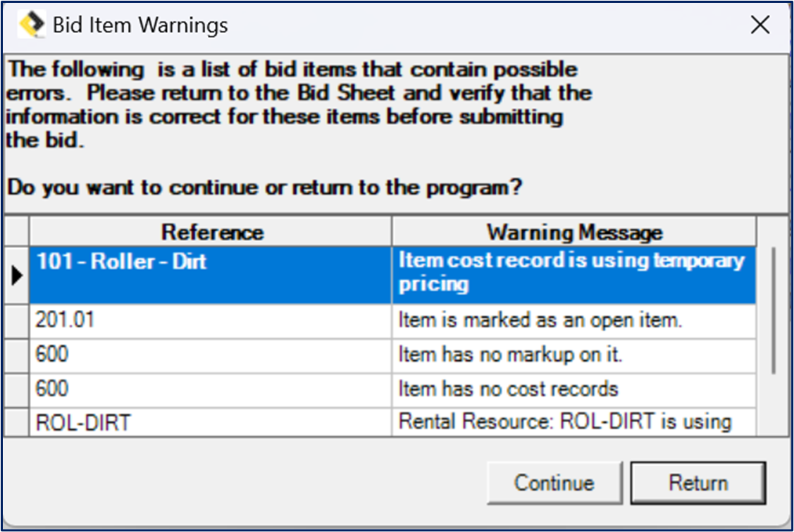The height and width of the screenshot is (532, 794).
Task: Select the row for item 201.01
Action: coord(211,320)
